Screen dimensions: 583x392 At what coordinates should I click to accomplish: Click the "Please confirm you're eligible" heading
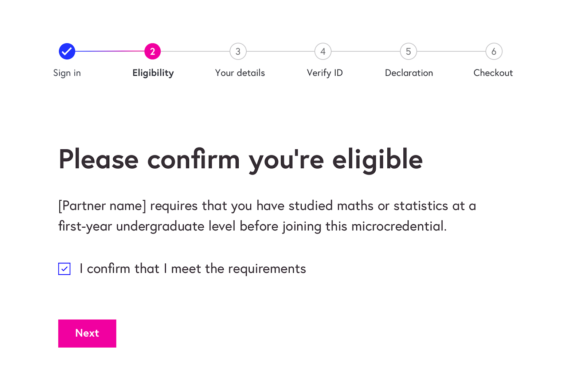pos(240,160)
